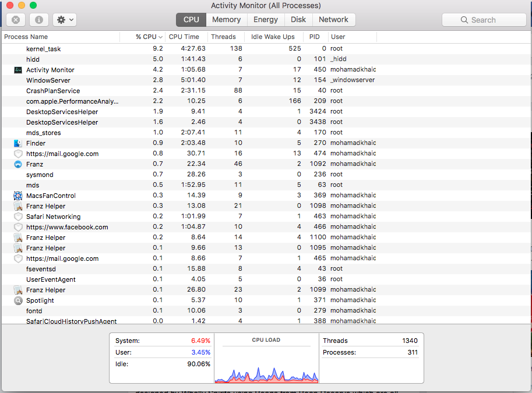
Task: Toggle % CPU column sort order
Action: click(143, 37)
